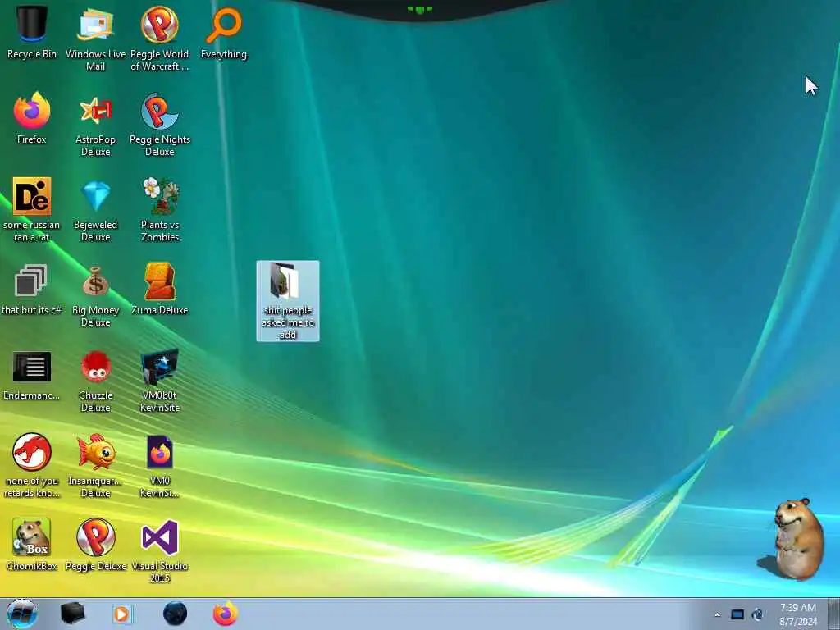Open the black box taskbar icon
Screen dimensions: 840x630
[72, 614]
